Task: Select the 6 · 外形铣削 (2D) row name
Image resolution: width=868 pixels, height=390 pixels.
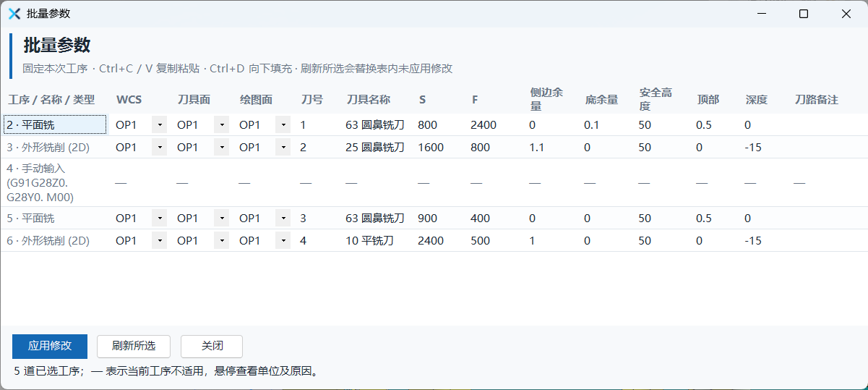Action: (x=48, y=240)
